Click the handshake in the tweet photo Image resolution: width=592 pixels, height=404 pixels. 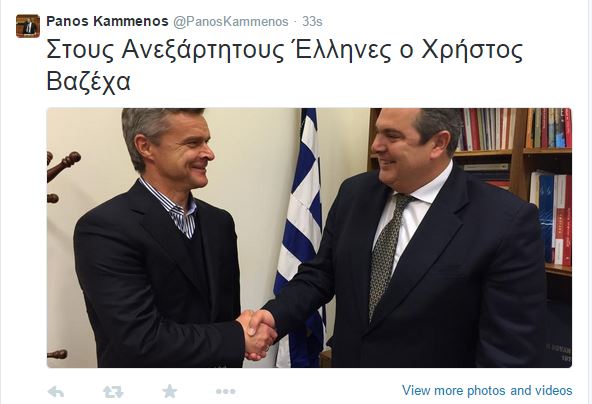click(x=257, y=333)
